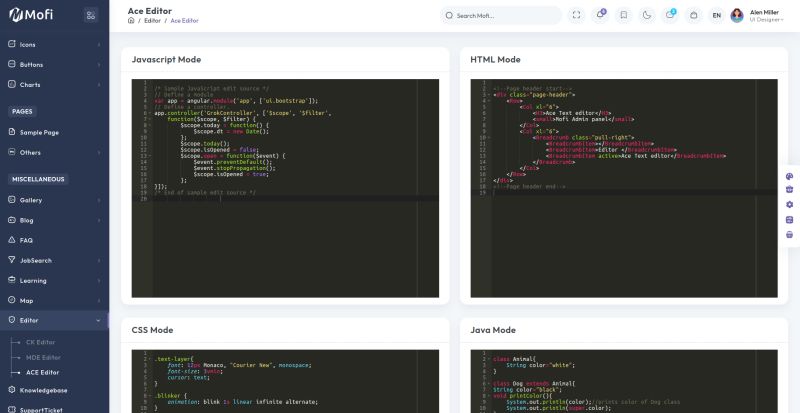This screenshot has width=800, height=413.
Task: Click the Charts menu icon
Action: 12,84
